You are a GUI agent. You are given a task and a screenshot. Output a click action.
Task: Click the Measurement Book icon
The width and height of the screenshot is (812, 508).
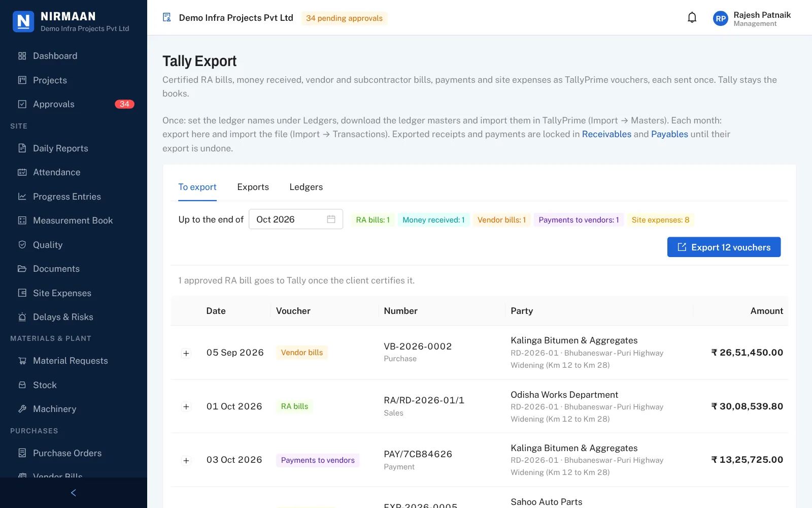pos(22,220)
